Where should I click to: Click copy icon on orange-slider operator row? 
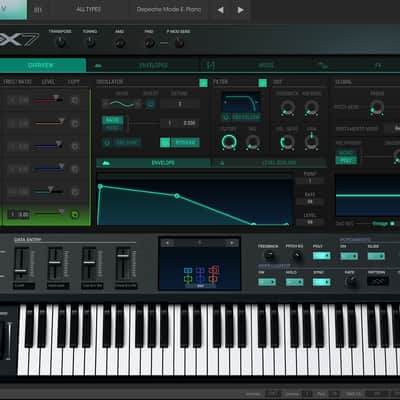tap(75, 123)
